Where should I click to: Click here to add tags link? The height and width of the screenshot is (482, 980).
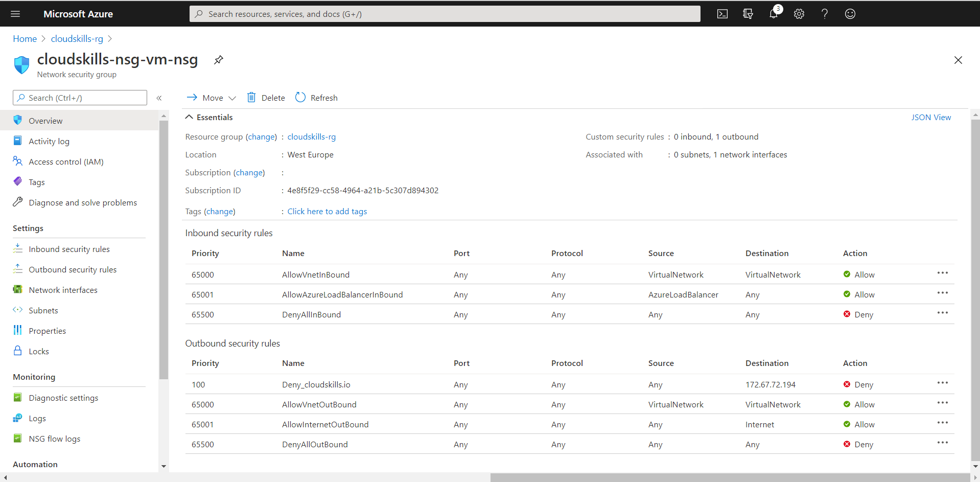327,211
